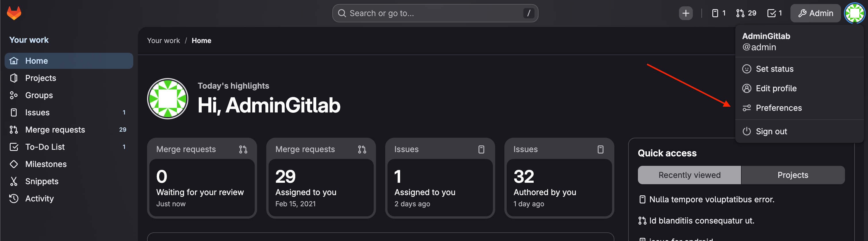Image resolution: width=868 pixels, height=241 pixels.
Task: Click the slash shortcut key hint
Action: 528,13
